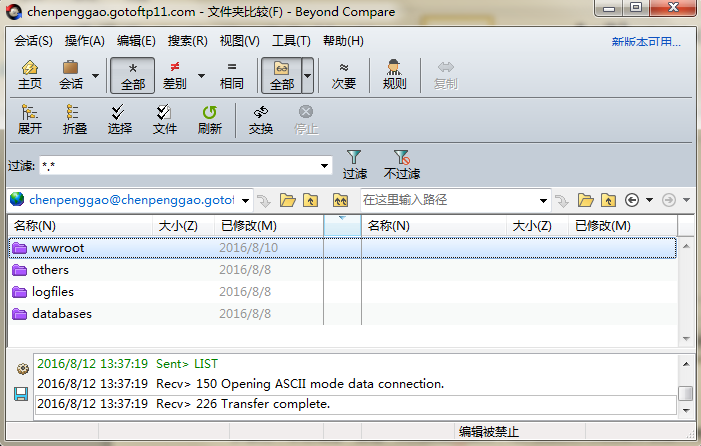
Task: Click the log panel gear settings icon
Action: click(x=22, y=369)
